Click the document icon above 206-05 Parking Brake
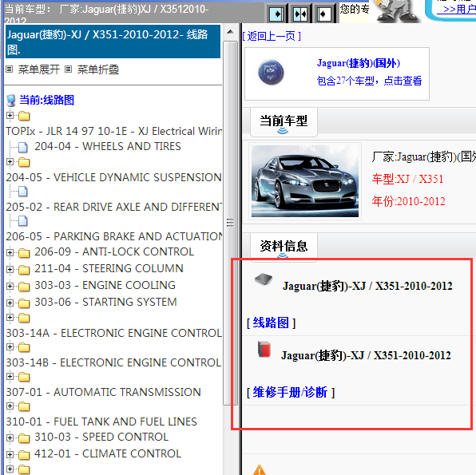The width and height of the screenshot is (476, 475). 23,221
